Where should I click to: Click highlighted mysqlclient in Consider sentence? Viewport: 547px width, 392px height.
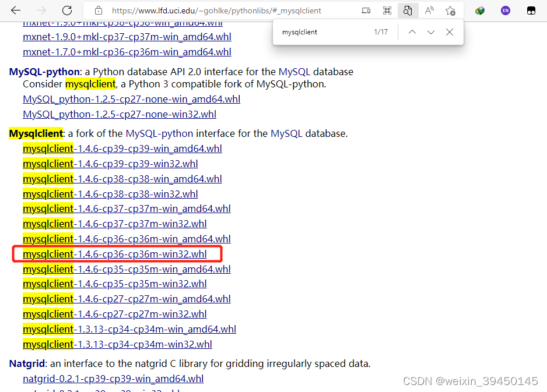point(90,84)
